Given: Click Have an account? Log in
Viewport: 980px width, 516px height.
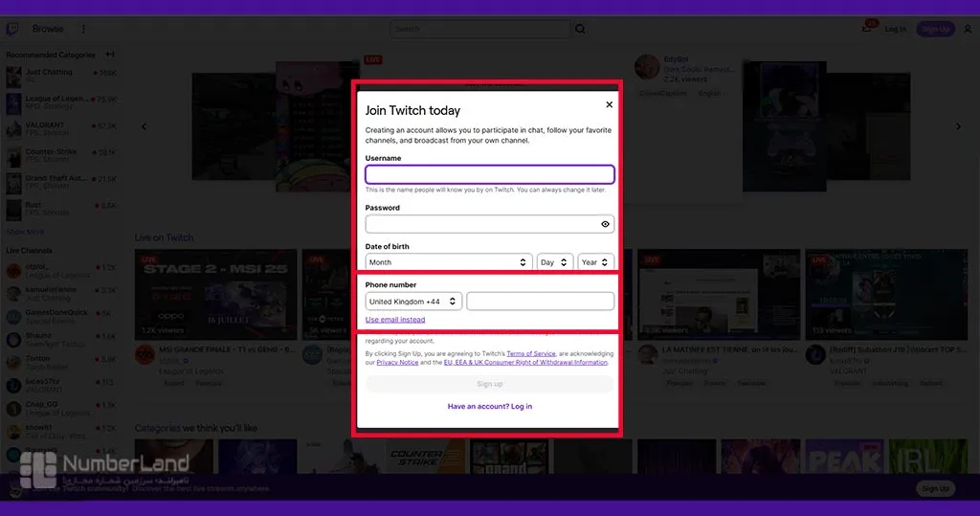Looking at the screenshot, I should (x=489, y=406).
